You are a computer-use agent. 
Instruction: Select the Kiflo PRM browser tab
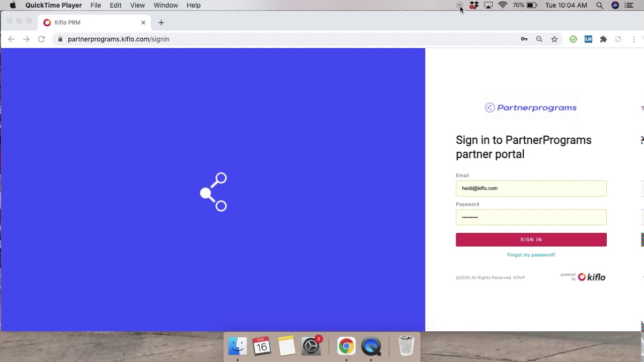[x=93, y=23]
